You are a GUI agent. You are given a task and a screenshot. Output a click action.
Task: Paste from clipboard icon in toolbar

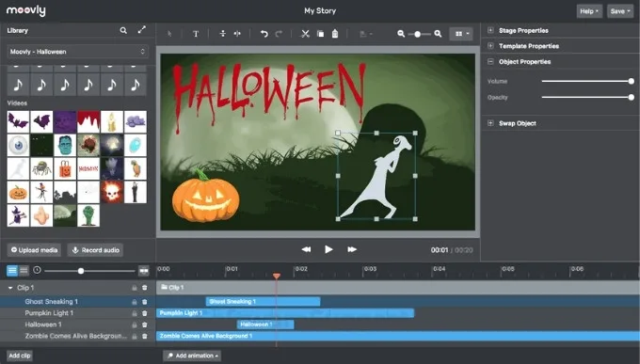pyautogui.click(x=335, y=34)
